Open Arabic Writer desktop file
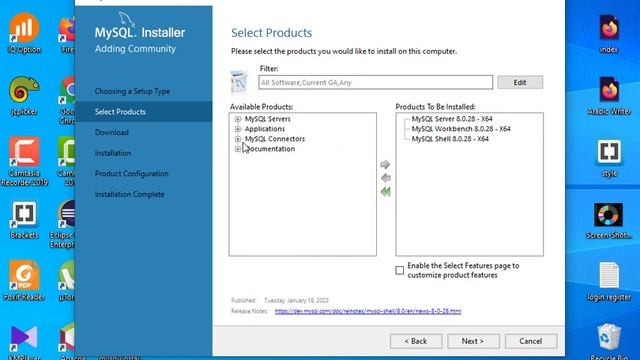 point(609,96)
